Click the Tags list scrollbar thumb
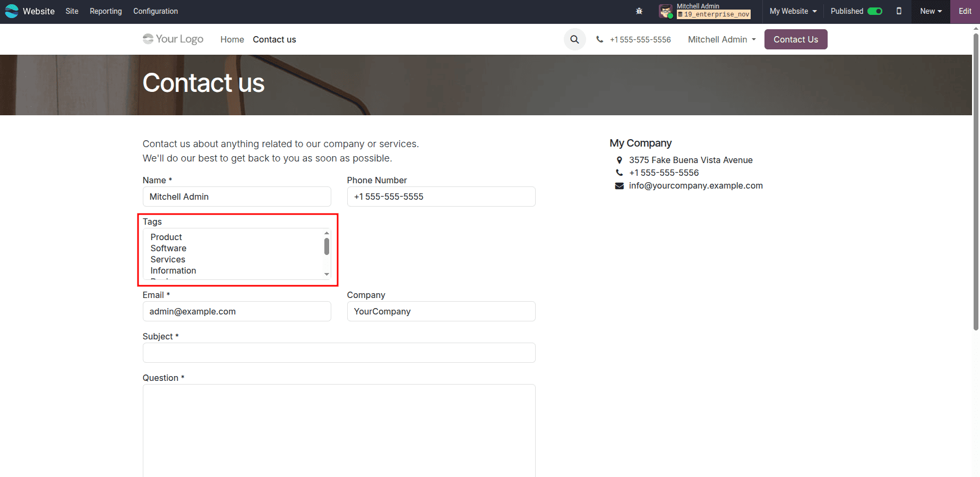Image resolution: width=980 pixels, height=477 pixels. (326, 246)
